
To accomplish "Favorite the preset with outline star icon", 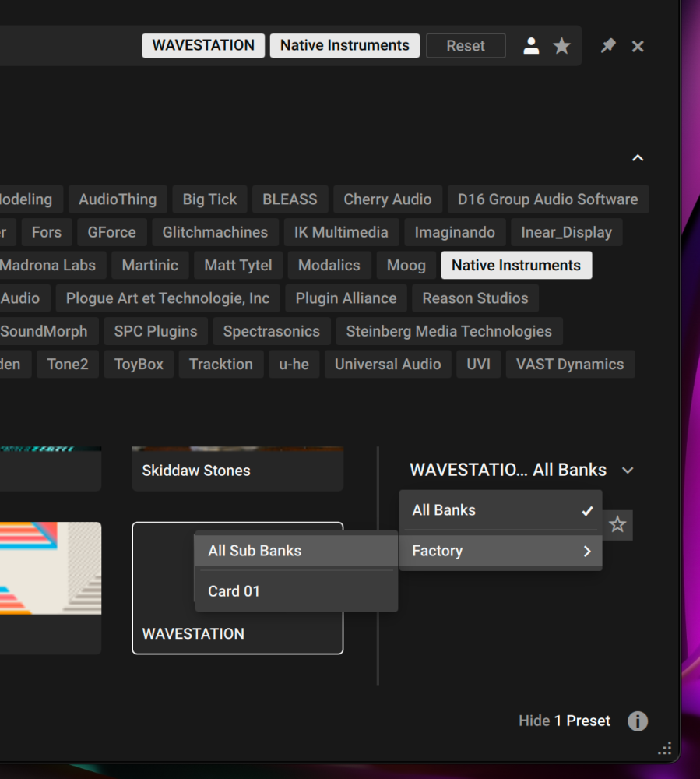I will click(x=617, y=524).
